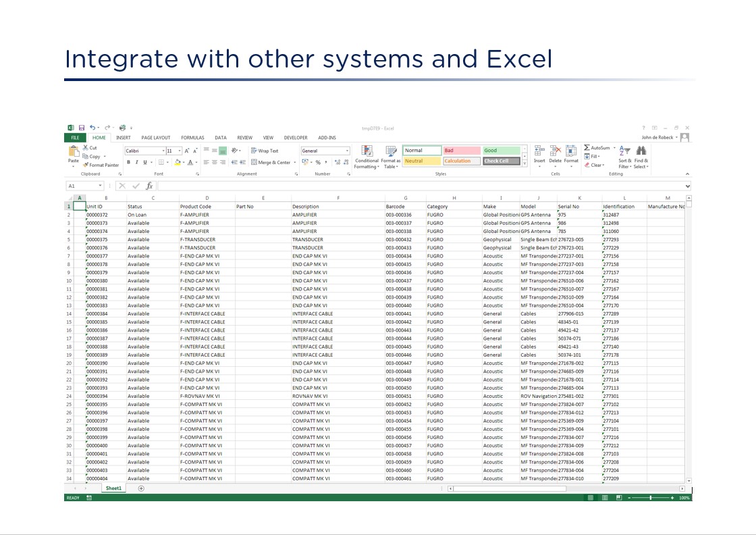The width and height of the screenshot is (756, 535).
Task: Select the Sheet1 worksheet tab
Action: coord(113,488)
